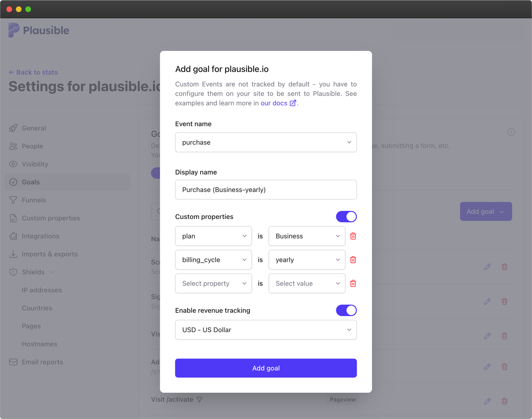
Task: Disable revenue tracking
Action: click(x=346, y=310)
